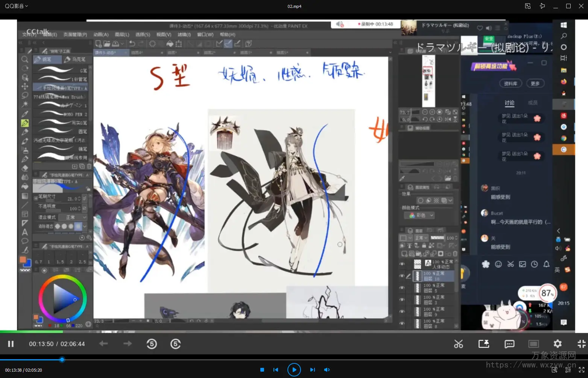Switch to the 讨论 tab
The image size is (588, 378).
[509, 103]
